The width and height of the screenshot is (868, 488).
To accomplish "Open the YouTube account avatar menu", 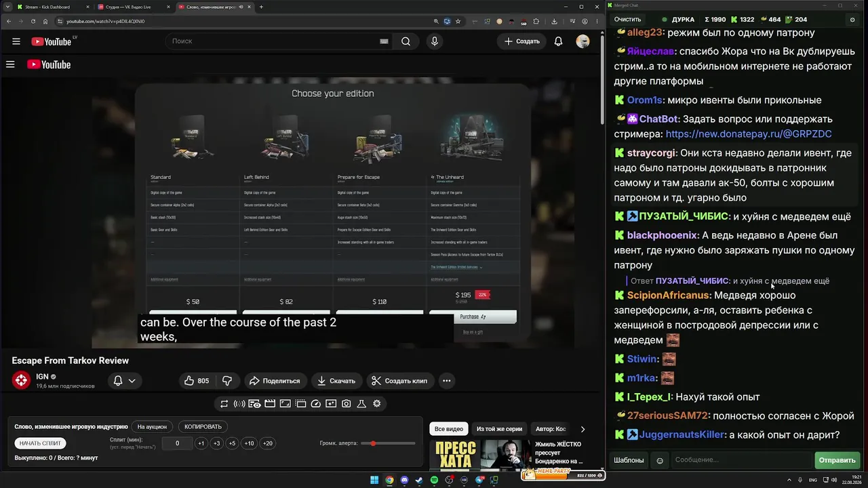I will pyautogui.click(x=583, y=41).
